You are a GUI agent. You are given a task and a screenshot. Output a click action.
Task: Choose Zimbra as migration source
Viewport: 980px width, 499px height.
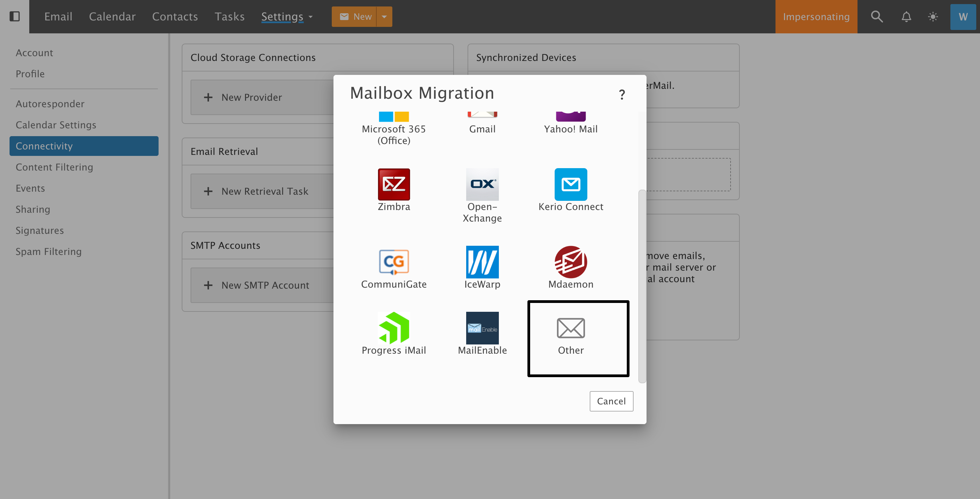pos(394,190)
